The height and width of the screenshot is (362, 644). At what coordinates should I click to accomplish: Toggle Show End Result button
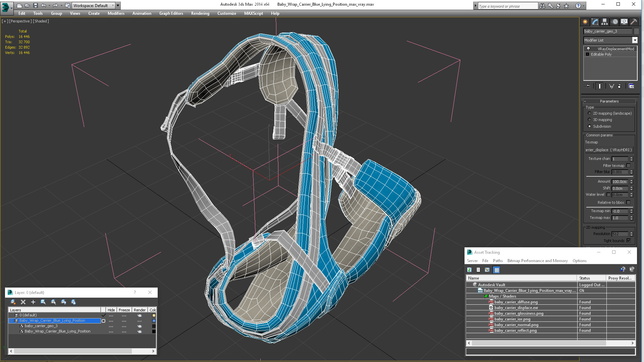(600, 86)
